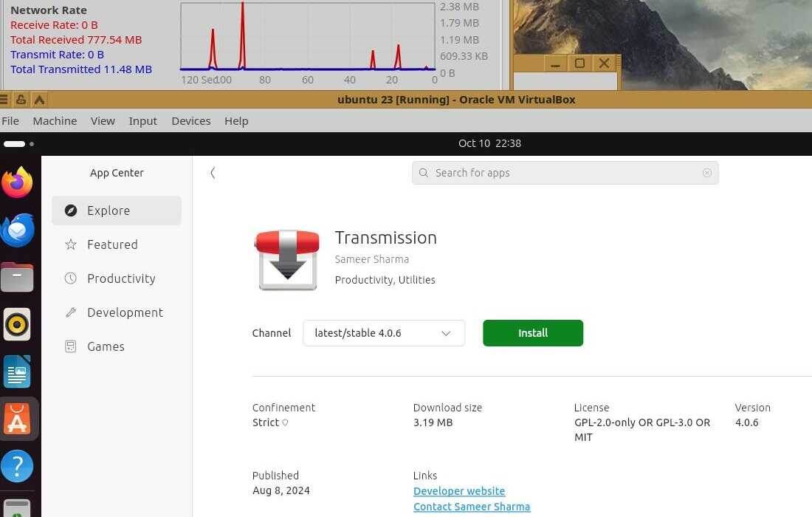Click the Productivity, Utilities categories text
The image size is (812, 517).
coord(385,280)
